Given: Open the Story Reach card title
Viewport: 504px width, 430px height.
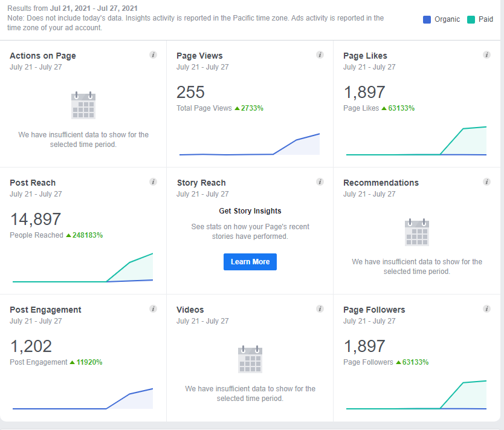Looking at the screenshot, I should [x=201, y=183].
